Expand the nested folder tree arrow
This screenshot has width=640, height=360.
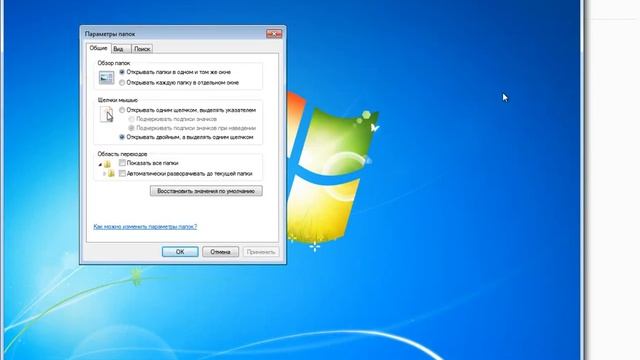(x=104, y=174)
